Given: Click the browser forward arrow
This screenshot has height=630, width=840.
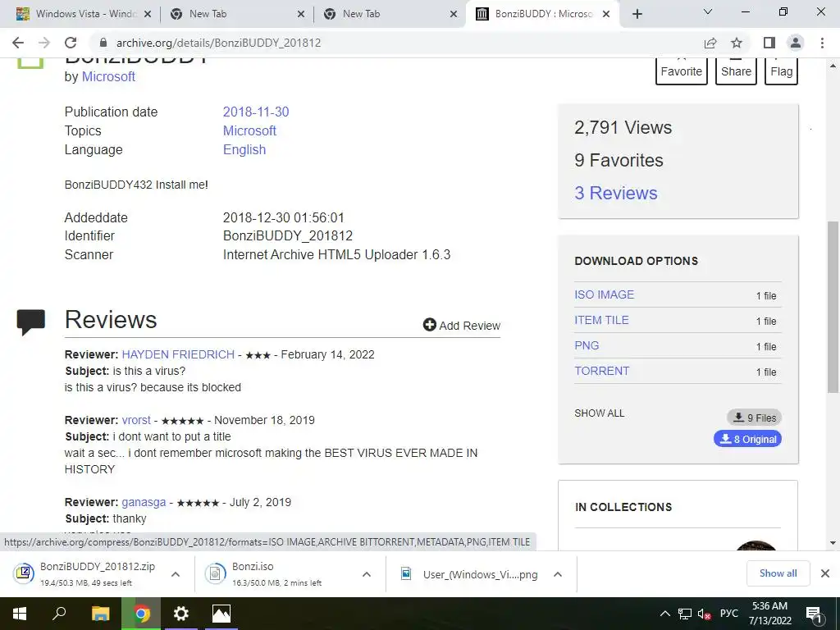Looking at the screenshot, I should tap(44, 43).
